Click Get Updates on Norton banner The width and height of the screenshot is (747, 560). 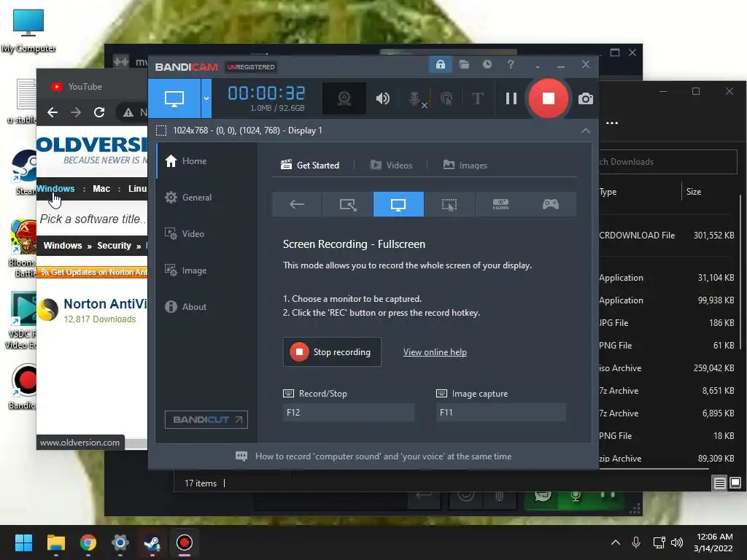pos(94,272)
